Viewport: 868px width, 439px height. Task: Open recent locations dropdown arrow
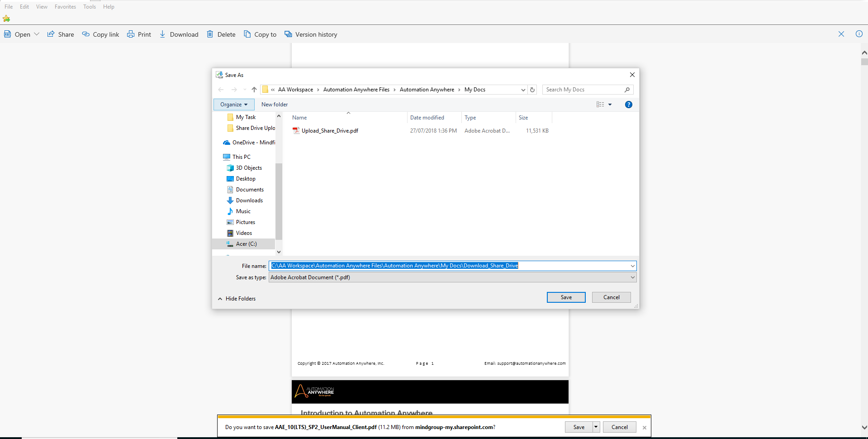(x=245, y=90)
